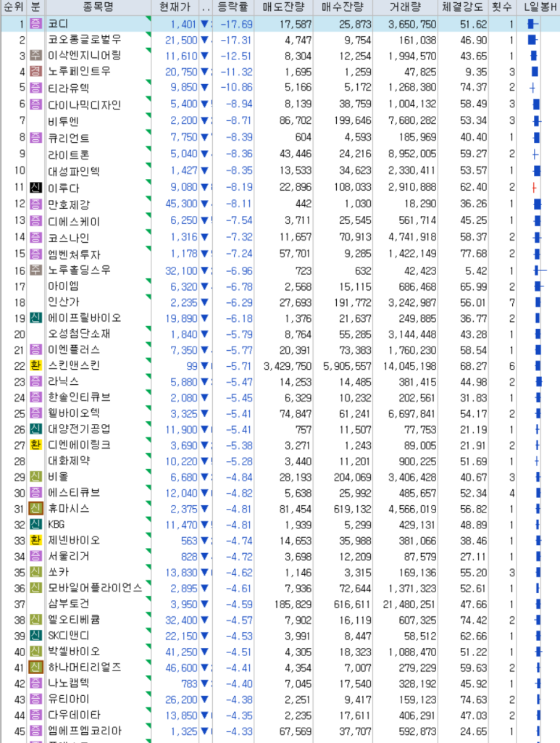Select the 엘앤에프엠코리아 row number 45
This screenshot has height=743, width=560.
[19, 731]
